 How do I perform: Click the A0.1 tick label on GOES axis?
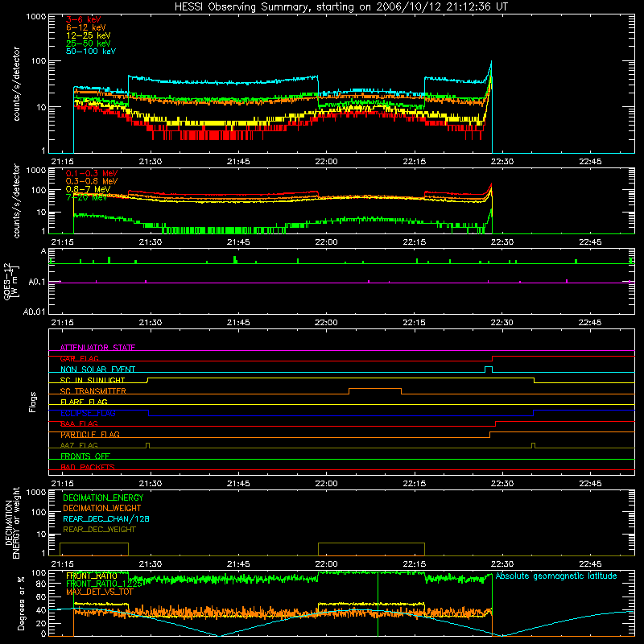coord(36,283)
